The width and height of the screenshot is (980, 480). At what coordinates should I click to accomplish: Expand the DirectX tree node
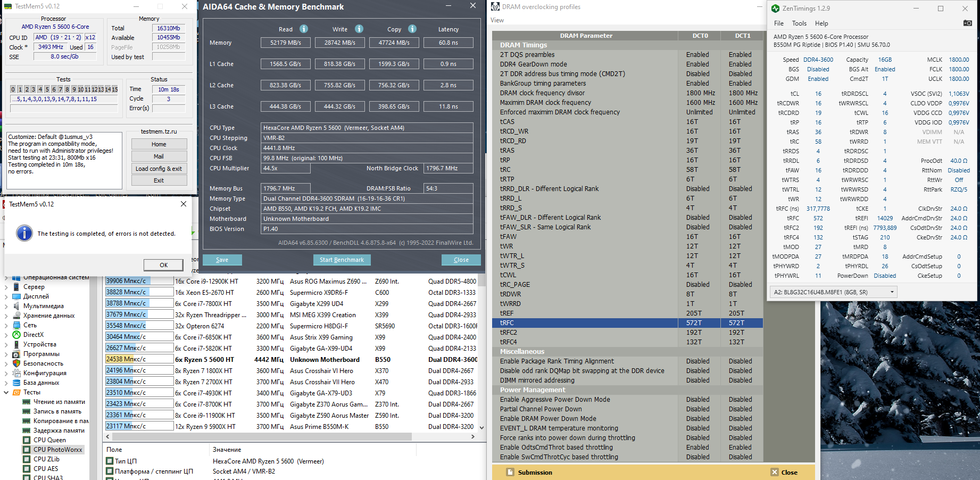[x=6, y=335]
